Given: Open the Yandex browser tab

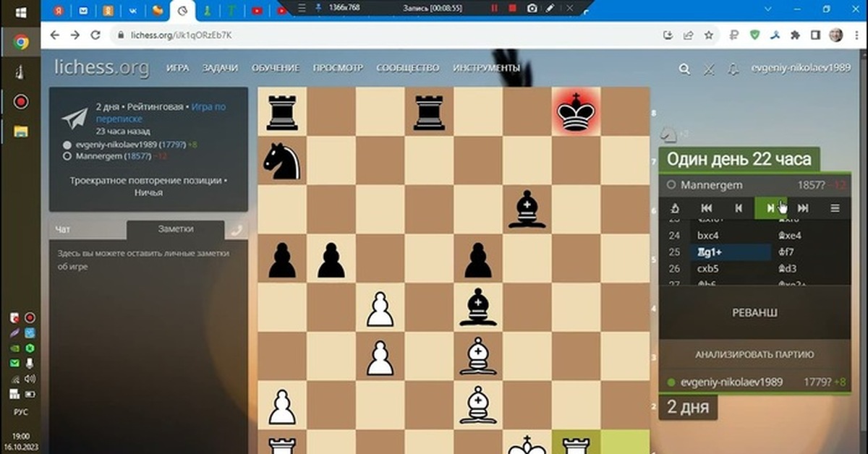Looking at the screenshot, I should tap(59, 11).
